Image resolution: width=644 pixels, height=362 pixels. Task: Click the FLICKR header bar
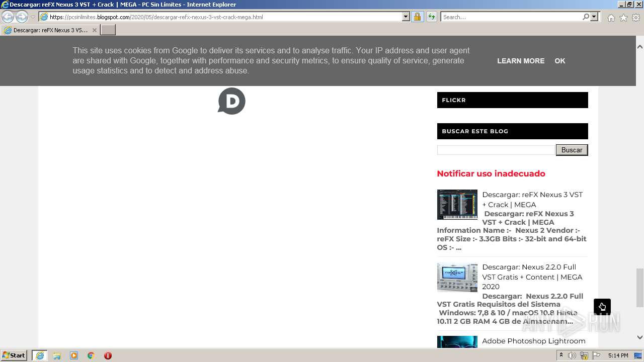coord(512,100)
